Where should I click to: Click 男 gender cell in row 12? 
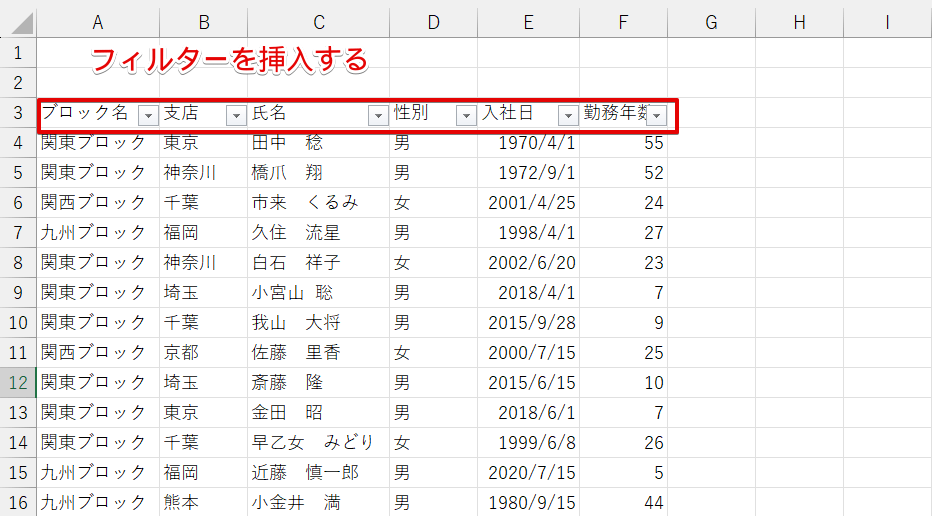(433, 382)
